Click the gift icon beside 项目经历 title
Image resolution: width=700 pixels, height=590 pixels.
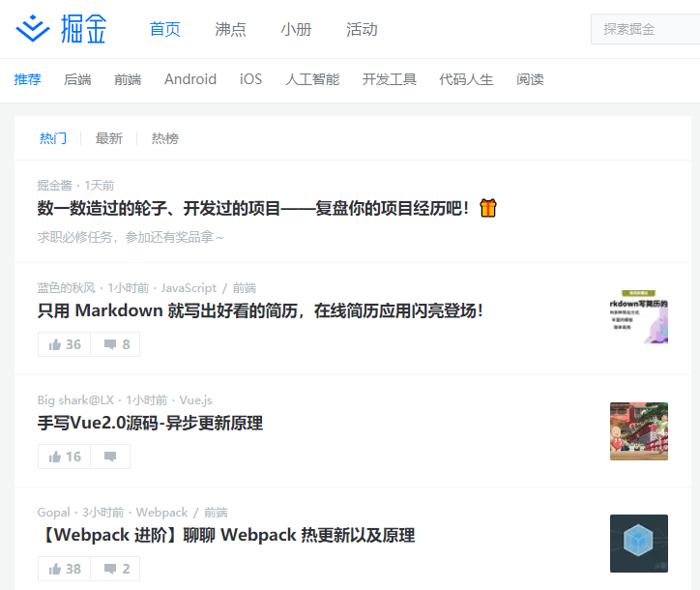pos(488,208)
